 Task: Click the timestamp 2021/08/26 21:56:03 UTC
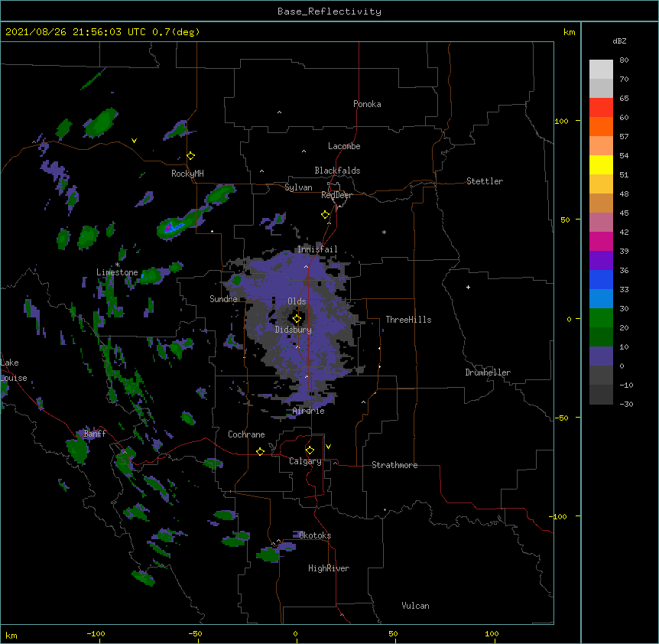point(76,32)
